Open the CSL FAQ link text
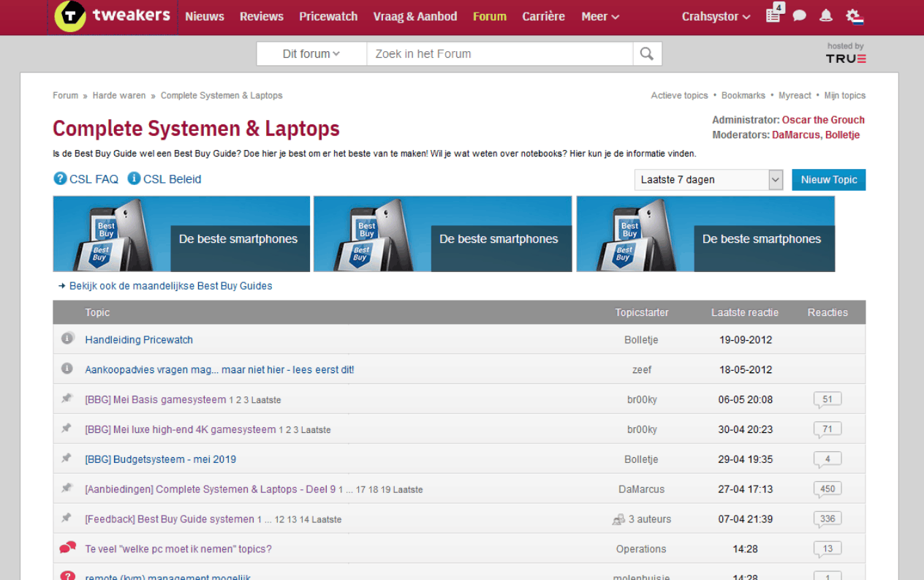This screenshot has width=924, height=580. [x=94, y=179]
